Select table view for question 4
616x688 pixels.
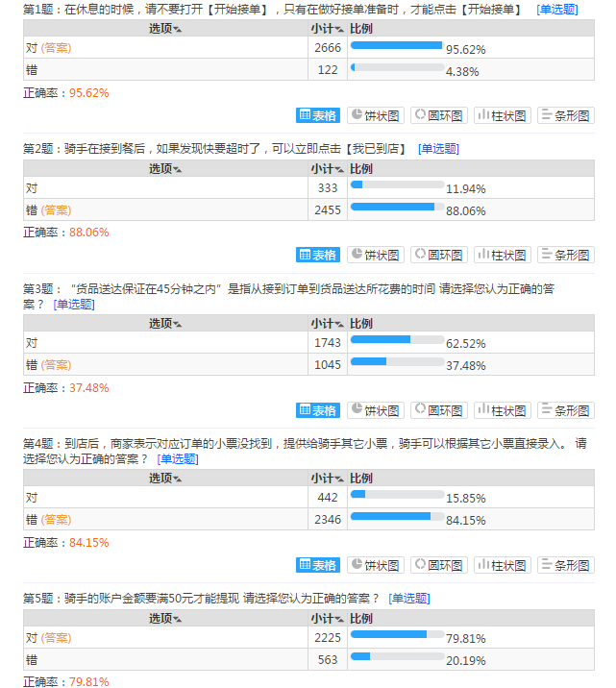pos(318,565)
